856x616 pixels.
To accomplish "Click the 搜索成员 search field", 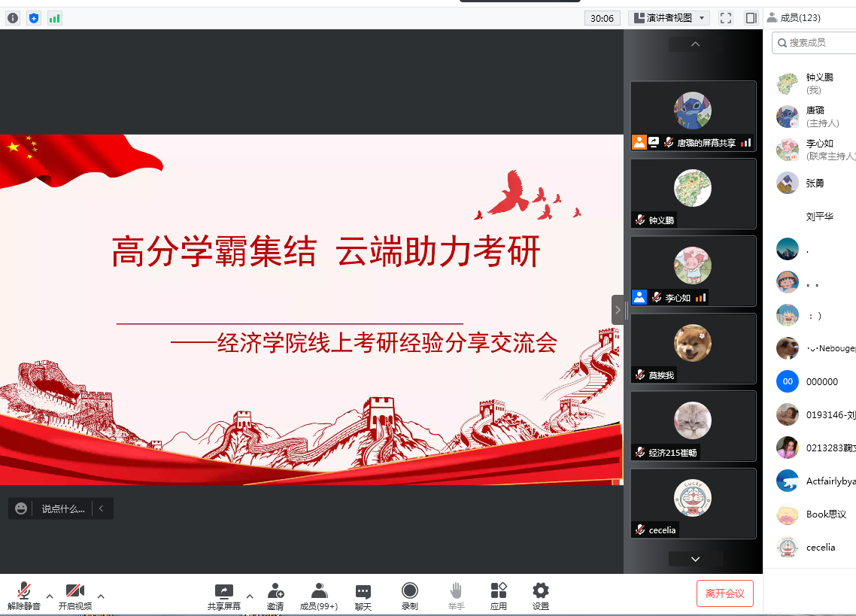I will (816, 43).
